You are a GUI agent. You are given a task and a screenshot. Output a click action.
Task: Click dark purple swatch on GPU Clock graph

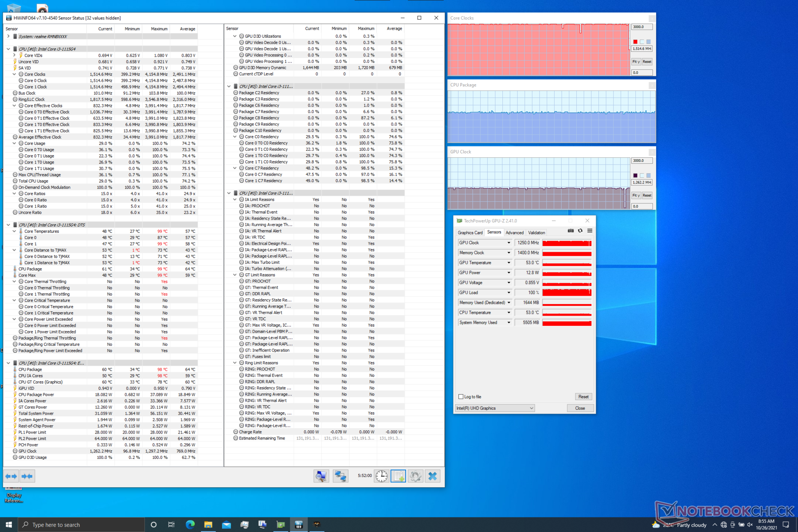pos(635,176)
